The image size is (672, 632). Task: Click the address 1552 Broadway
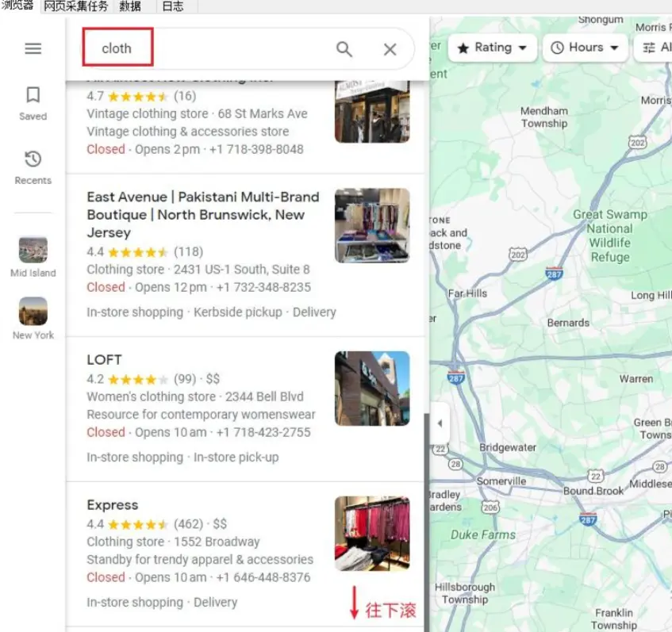tap(217, 542)
